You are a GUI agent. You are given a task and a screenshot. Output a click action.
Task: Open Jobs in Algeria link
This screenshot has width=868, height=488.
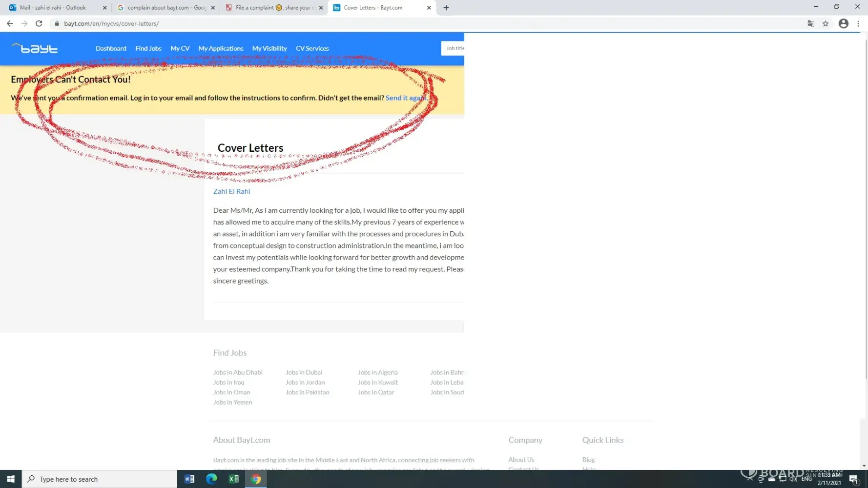point(378,372)
